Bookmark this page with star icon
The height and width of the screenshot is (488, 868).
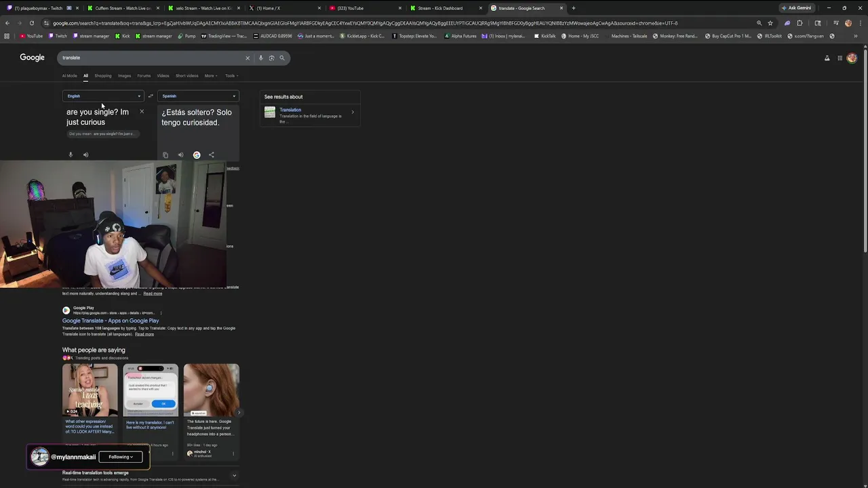(x=770, y=23)
